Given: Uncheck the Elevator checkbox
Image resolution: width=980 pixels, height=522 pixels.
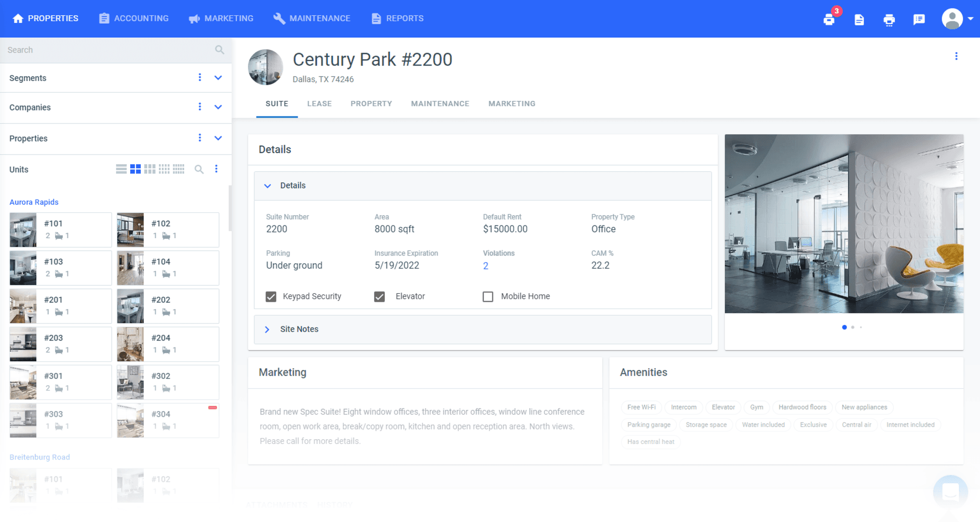Looking at the screenshot, I should [x=379, y=297].
